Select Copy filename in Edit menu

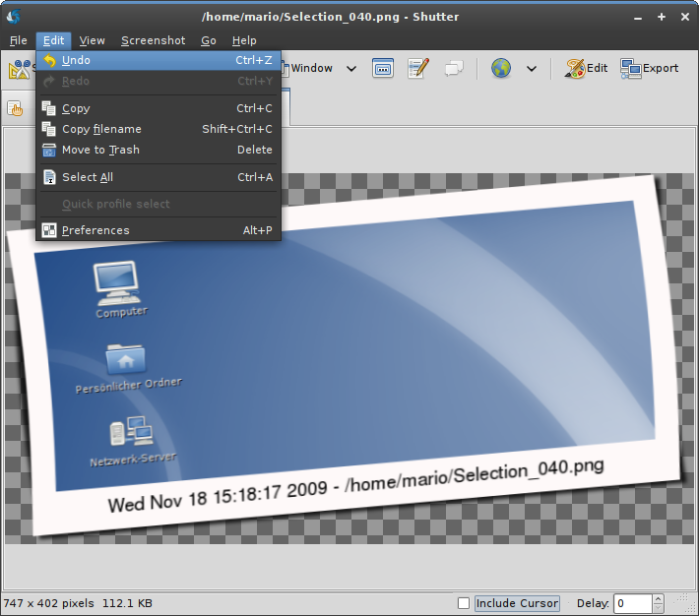tap(101, 129)
